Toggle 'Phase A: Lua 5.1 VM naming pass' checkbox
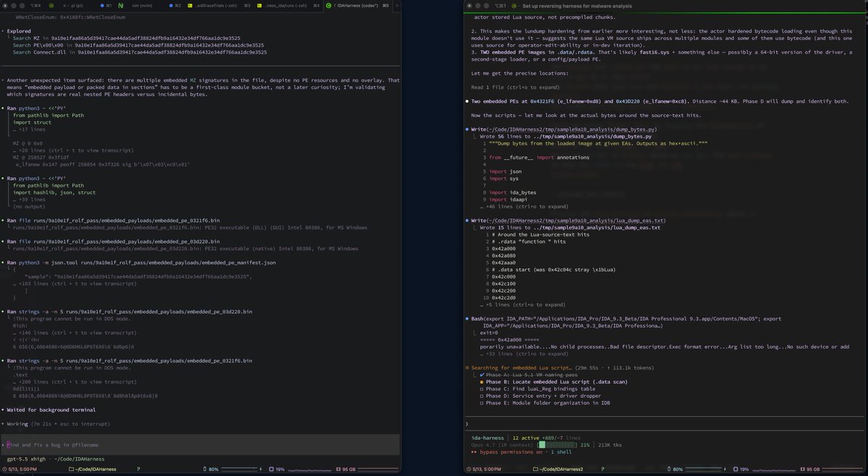The image size is (868, 476). coord(482,375)
